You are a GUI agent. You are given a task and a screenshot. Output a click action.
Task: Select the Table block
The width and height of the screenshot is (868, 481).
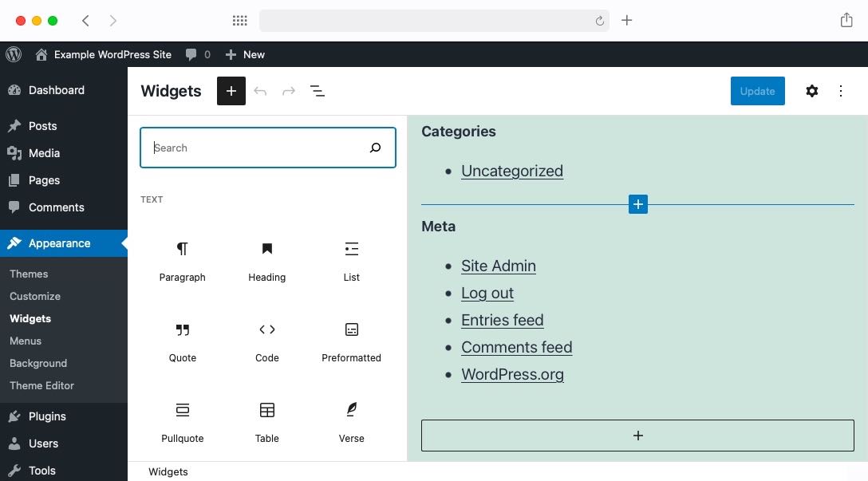click(x=266, y=422)
